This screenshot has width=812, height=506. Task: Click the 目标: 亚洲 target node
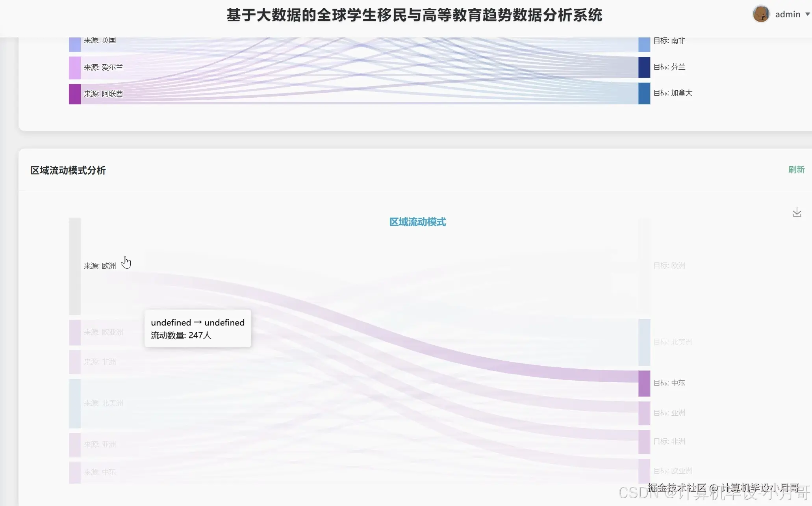pos(644,413)
